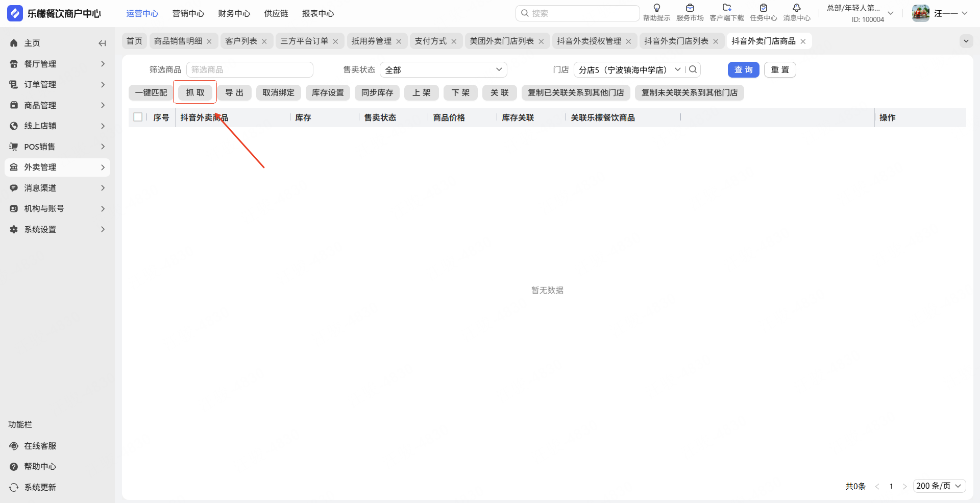980x503 pixels.
Task: Collapse the sidebar with the arrow icon
Action: (102, 43)
